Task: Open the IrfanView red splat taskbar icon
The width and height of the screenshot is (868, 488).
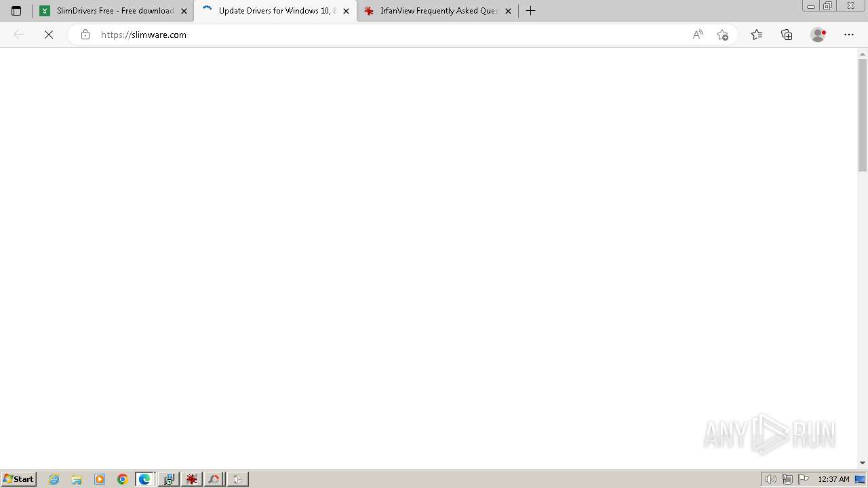Action: [192, 479]
